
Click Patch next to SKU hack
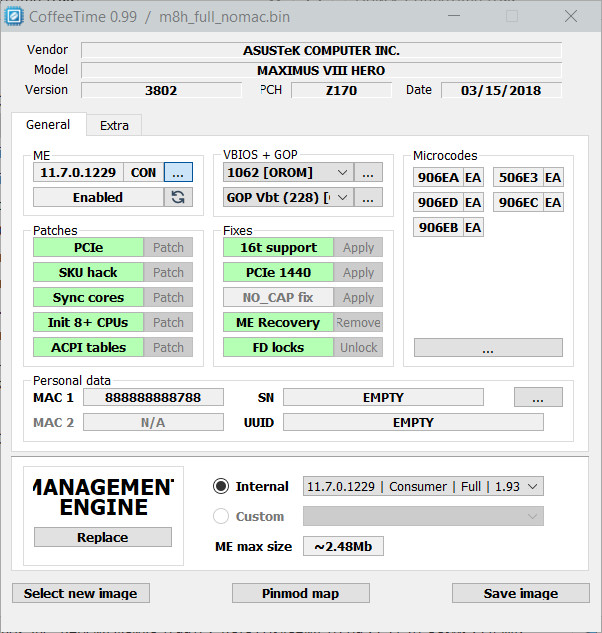pyautogui.click(x=168, y=272)
